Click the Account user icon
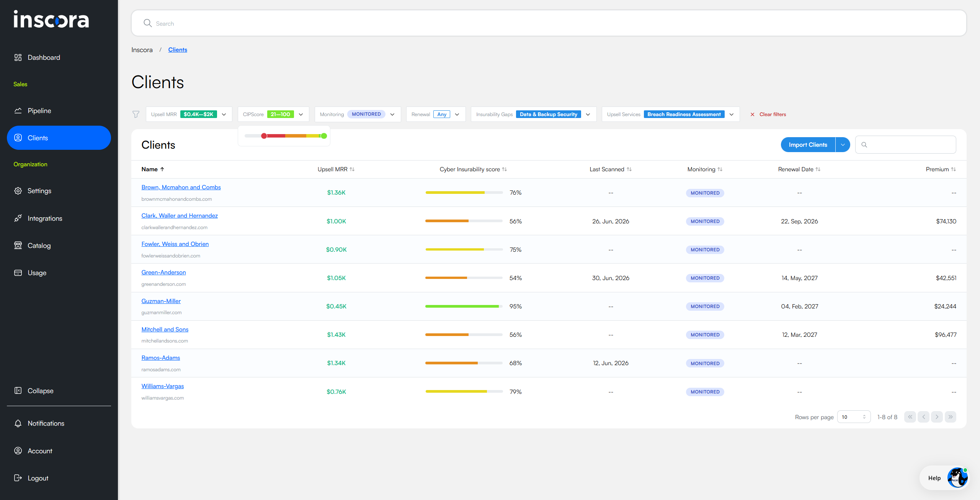 coord(18,451)
